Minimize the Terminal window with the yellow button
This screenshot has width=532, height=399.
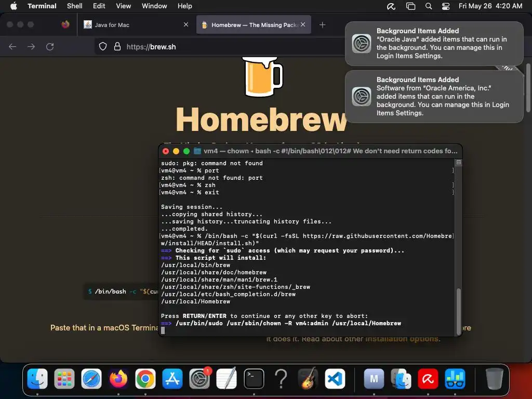tap(176, 151)
